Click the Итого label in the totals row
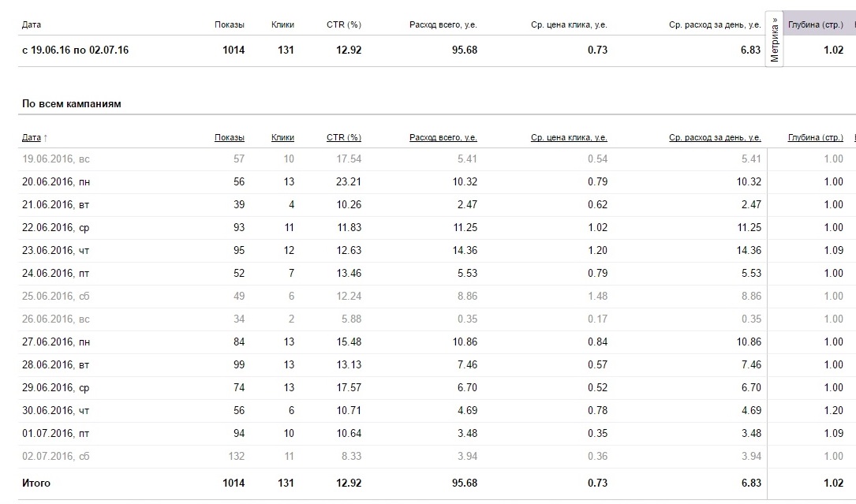 click(36, 483)
